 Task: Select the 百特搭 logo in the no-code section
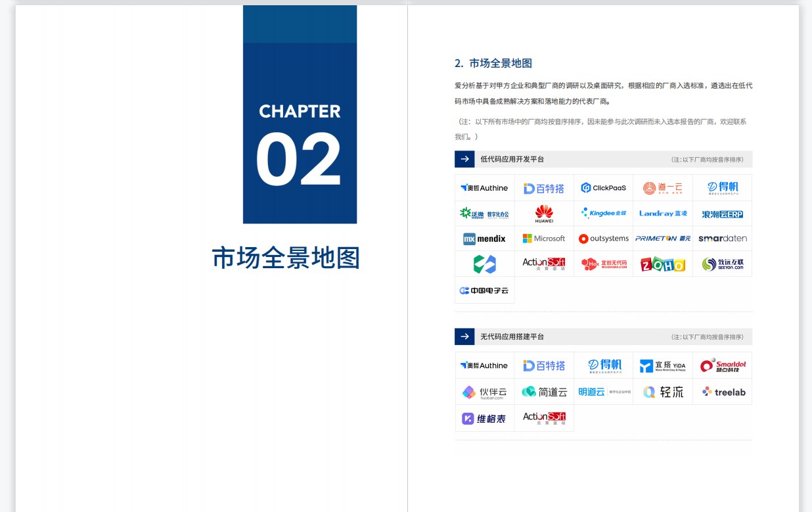click(544, 365)
